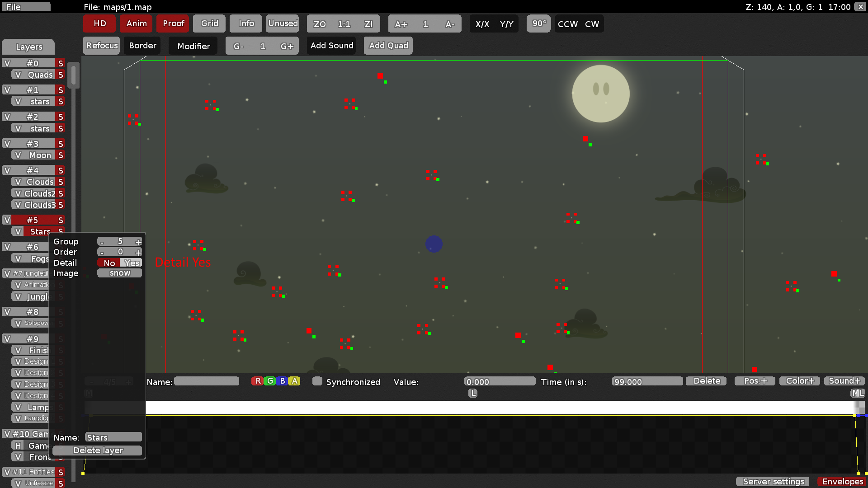This screenshot has width=868, height=488.
Task: Click the yellow A alpha channel button
Action: coord(294,381)
